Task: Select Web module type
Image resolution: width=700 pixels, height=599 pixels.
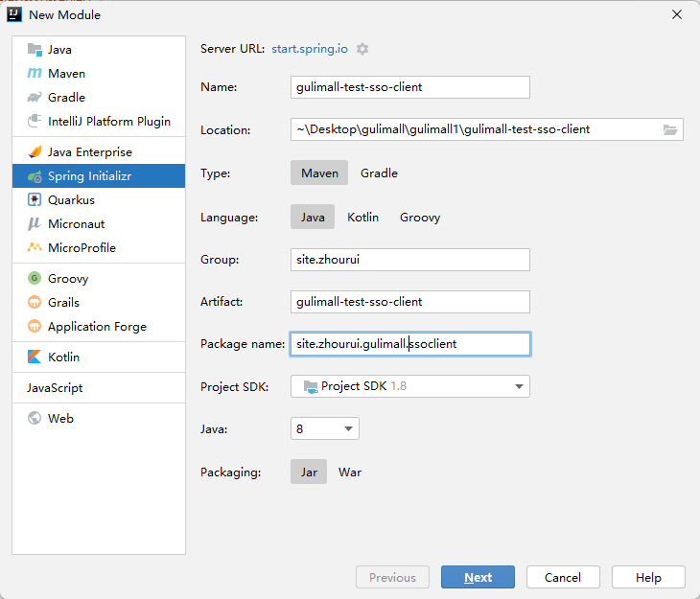Action: click(x=99, y=418)
